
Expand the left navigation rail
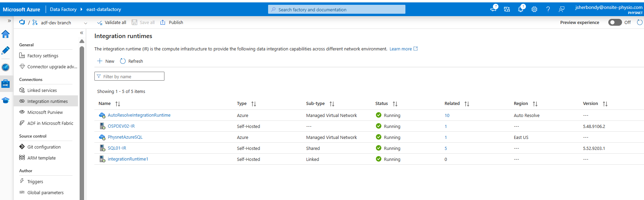click(9, 21)
